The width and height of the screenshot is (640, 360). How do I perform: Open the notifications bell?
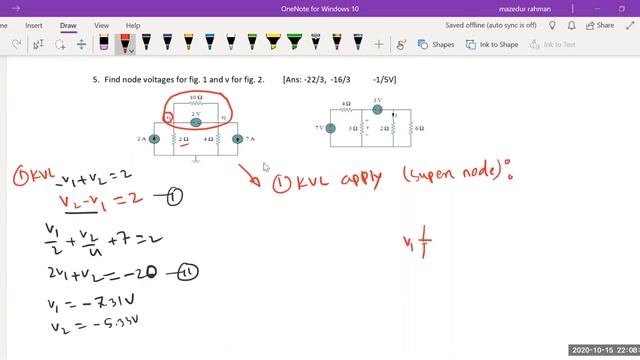(571, 25)
